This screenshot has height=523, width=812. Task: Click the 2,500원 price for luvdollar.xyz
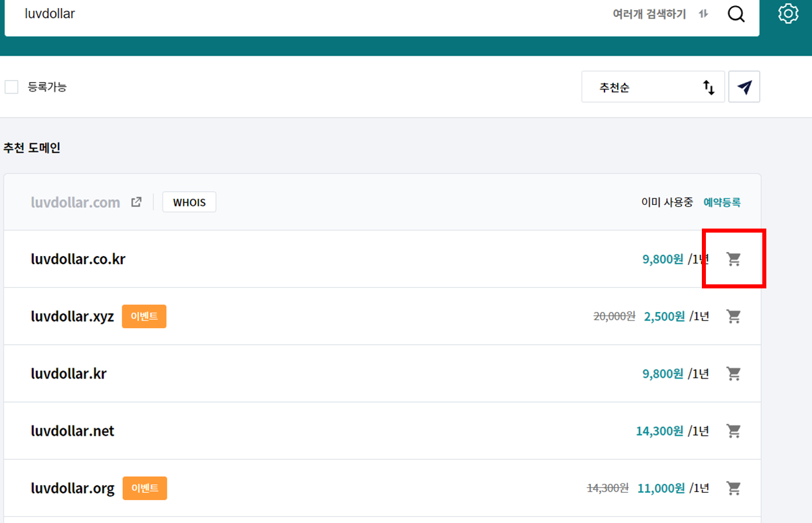coord(664,316)
